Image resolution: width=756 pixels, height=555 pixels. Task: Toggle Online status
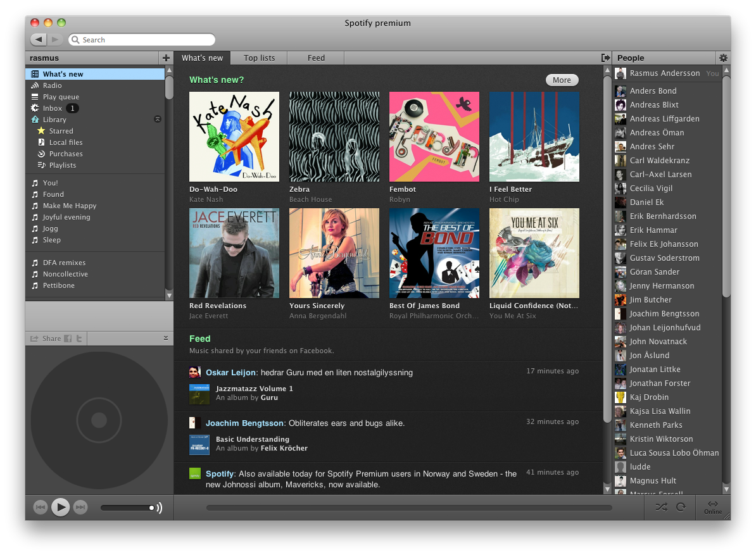[x=712, y=508]
